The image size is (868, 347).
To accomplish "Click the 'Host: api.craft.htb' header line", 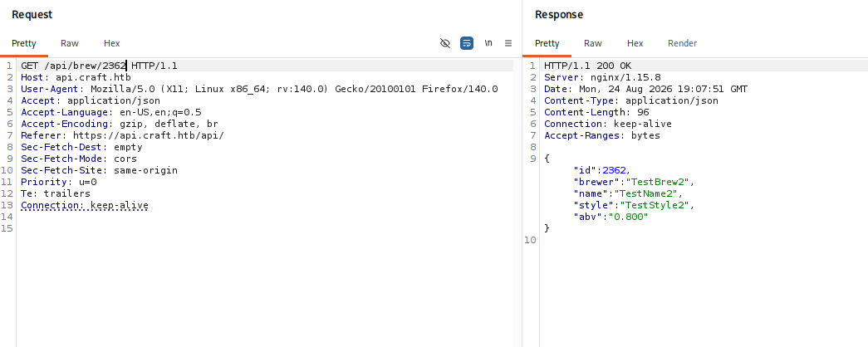I will [76, 77].
